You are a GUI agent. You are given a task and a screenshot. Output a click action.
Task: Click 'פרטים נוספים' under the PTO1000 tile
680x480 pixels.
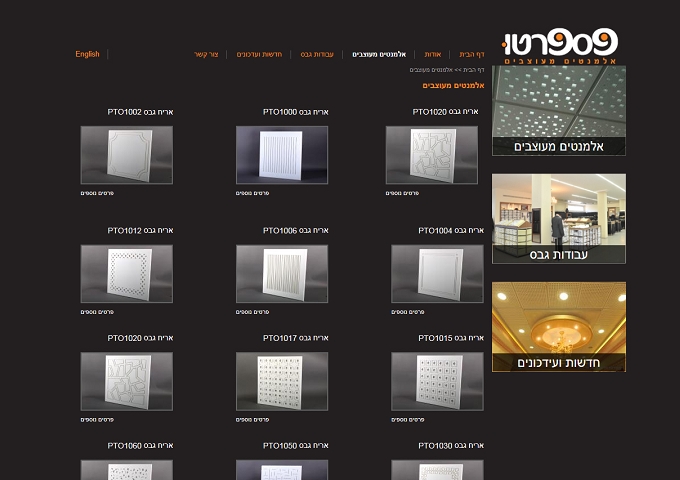click(252, 193)
